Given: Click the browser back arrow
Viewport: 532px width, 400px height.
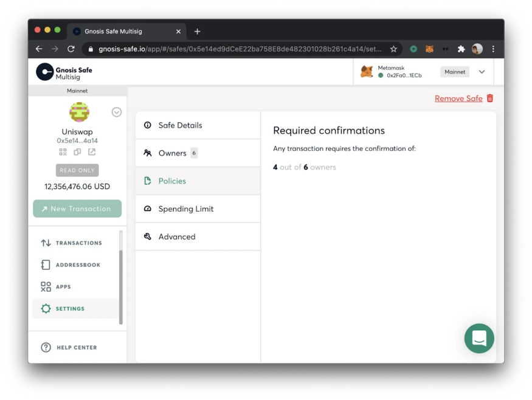Looking at the screenshot, I should click(39, 49).
